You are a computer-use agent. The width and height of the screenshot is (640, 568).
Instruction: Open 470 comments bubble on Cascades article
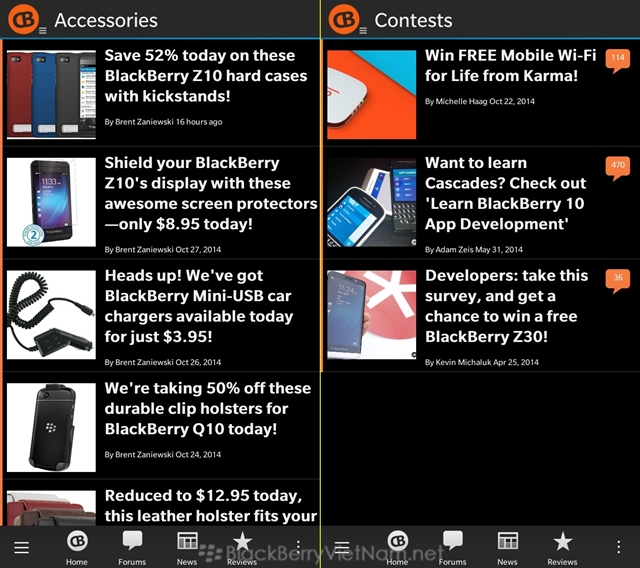tap(618, 168)
